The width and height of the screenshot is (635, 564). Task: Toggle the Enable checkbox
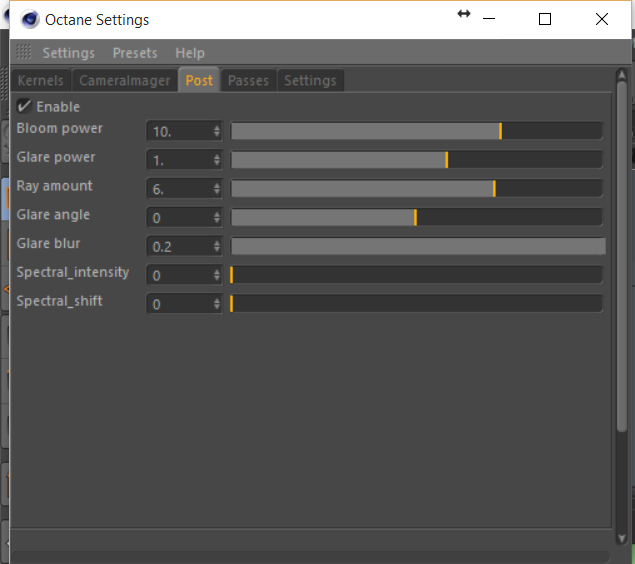point(24,106)
